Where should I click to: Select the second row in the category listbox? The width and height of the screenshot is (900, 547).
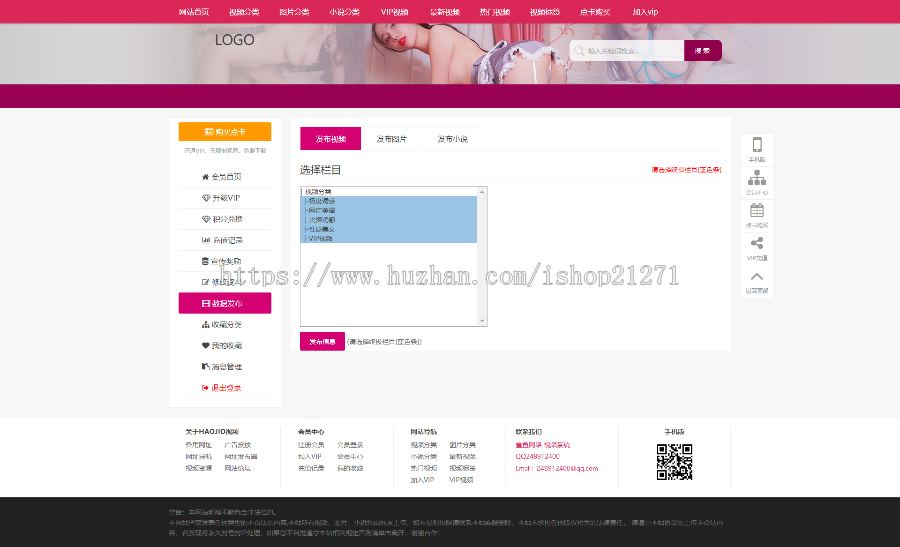389,201
